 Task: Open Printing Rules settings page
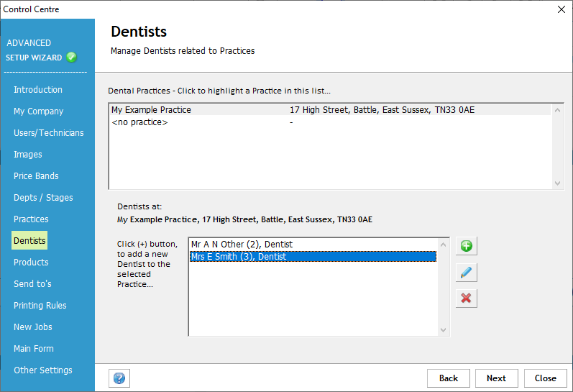point(40,306)
